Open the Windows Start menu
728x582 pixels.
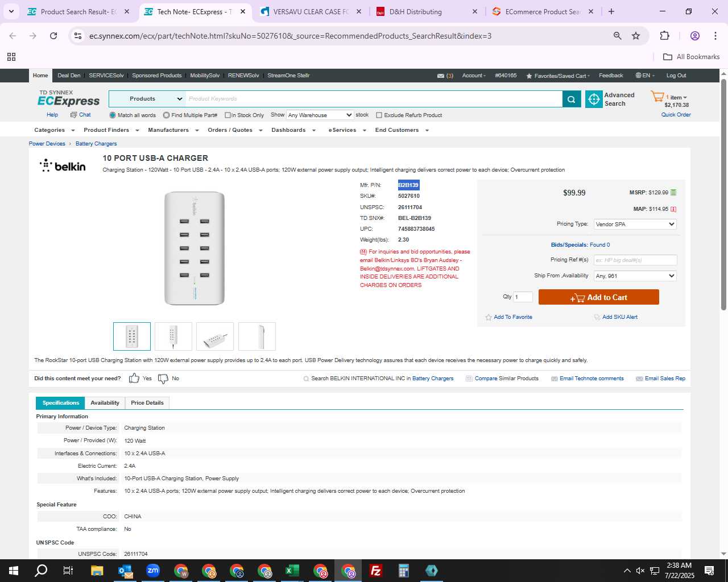[x=14, y=571]
